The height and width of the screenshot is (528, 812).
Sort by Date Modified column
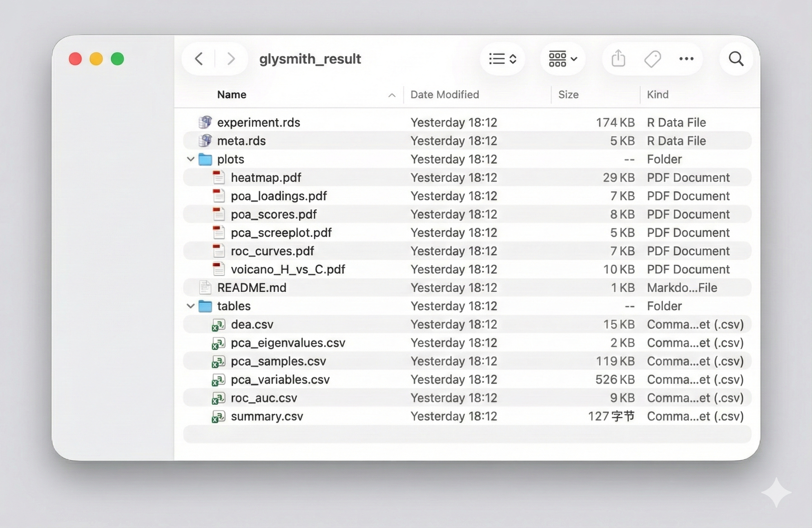(x=445, y=95)
